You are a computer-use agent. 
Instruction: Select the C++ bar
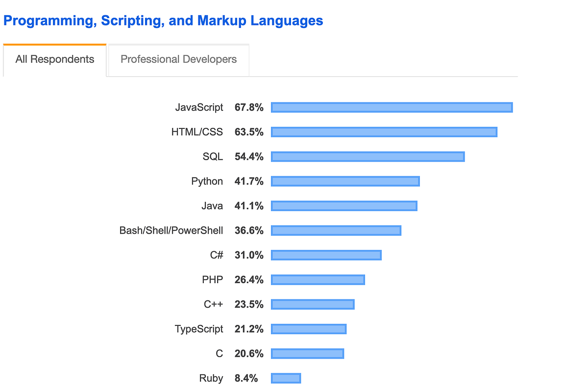click(313, 304)
